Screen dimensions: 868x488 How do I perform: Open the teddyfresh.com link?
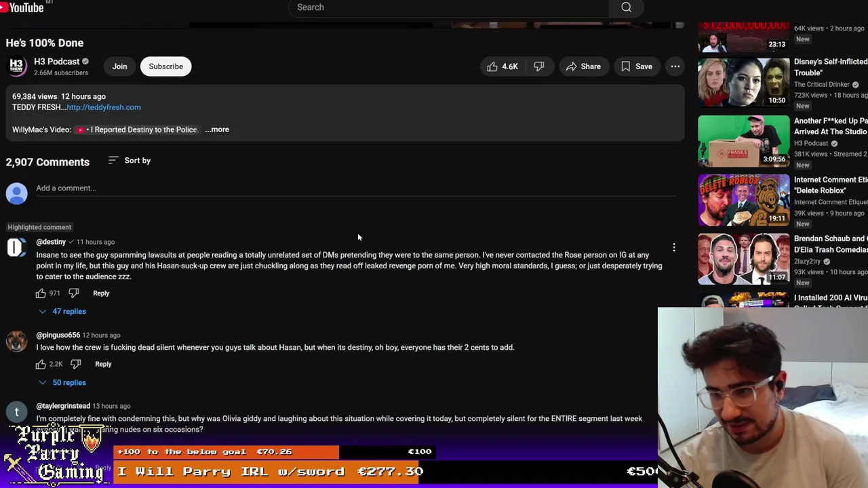[104, 107]
